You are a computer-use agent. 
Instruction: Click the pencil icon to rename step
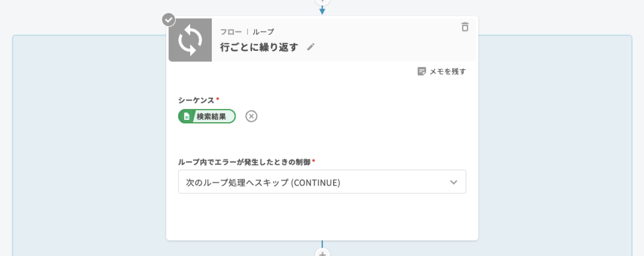[x=311, y=47]
